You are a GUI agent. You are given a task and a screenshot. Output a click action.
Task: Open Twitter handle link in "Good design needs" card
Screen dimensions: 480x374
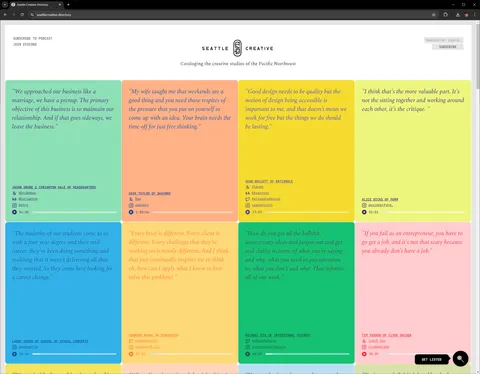(266, 199)
